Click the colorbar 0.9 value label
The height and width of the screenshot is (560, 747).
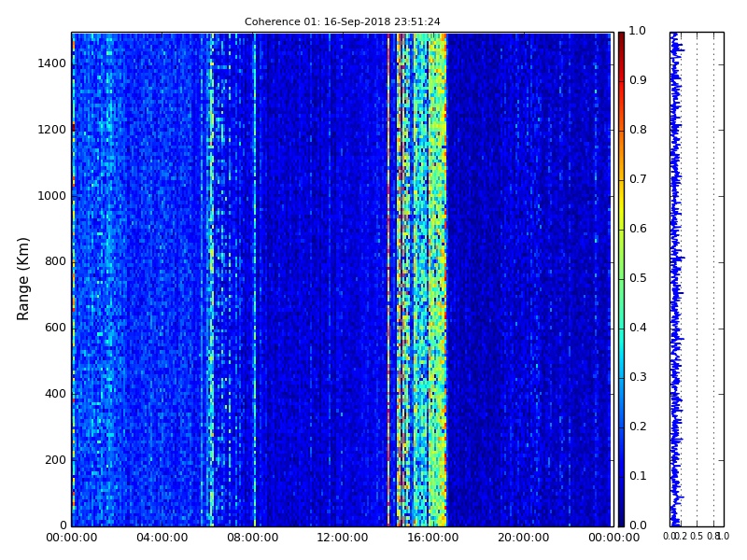[638, 80]
